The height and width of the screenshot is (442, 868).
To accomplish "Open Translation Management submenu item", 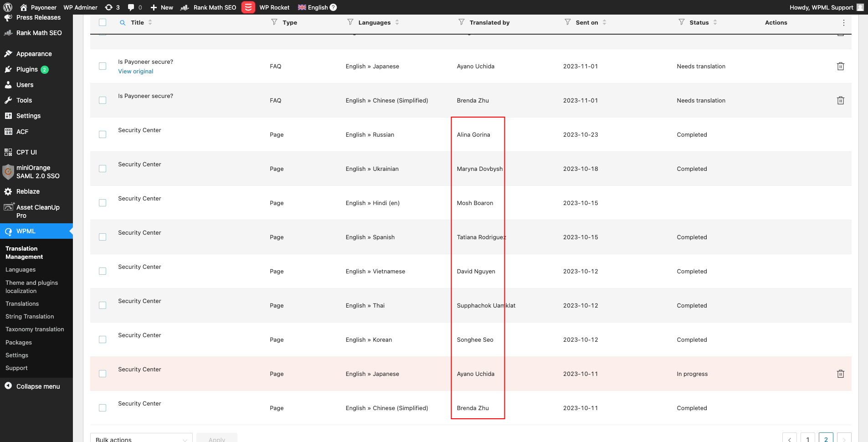I will (x=24, y=252).
